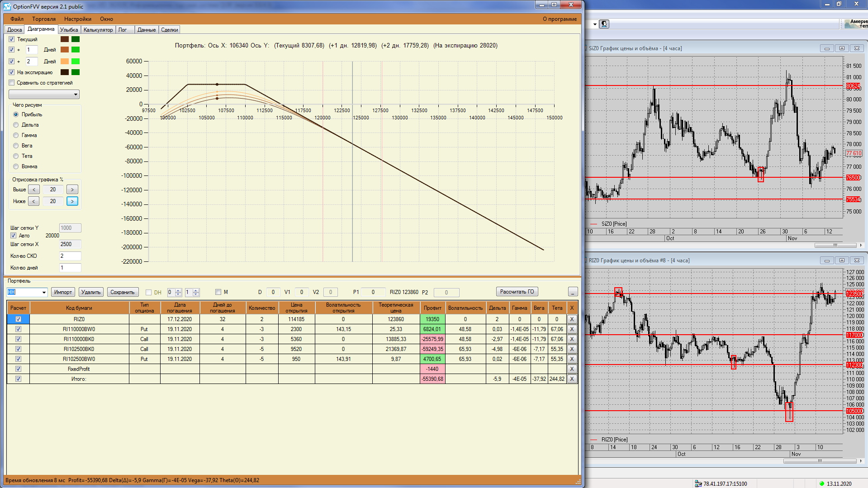The image size is (868, 488).
Task: Click the Рассчитать ГО button
Action: click(x=517, y=292)
